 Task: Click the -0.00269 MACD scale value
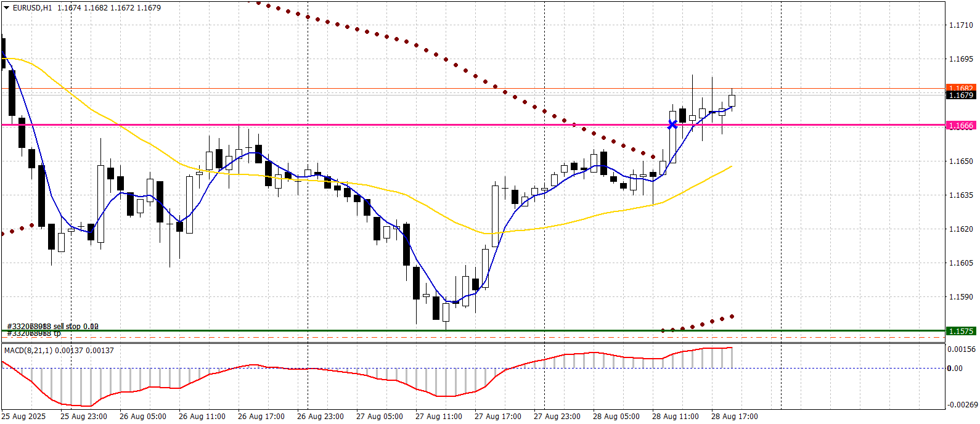tap(962, 405)
